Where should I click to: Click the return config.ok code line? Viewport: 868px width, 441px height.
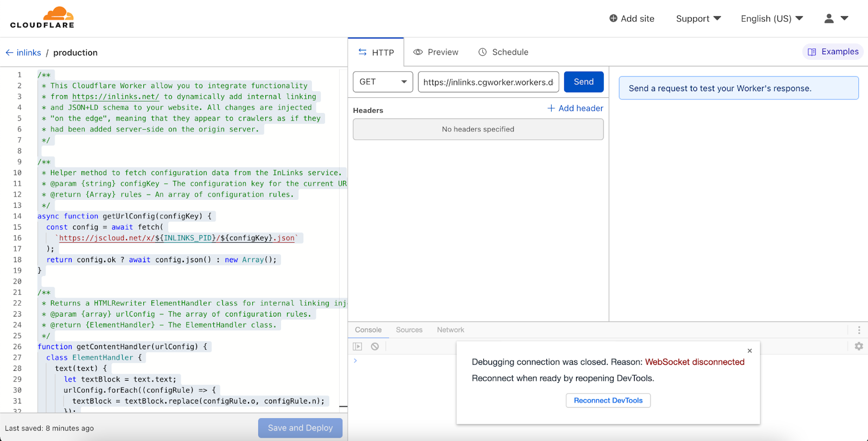162,260
